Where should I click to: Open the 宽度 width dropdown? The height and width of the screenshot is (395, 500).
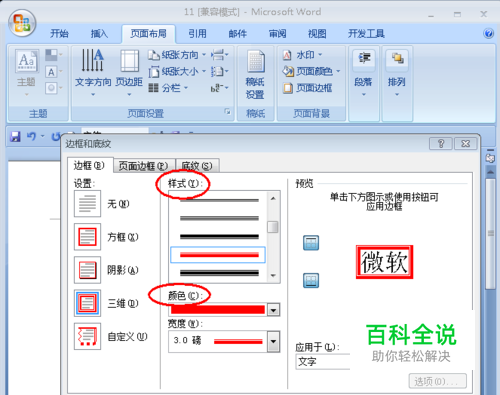click(273, 341)
